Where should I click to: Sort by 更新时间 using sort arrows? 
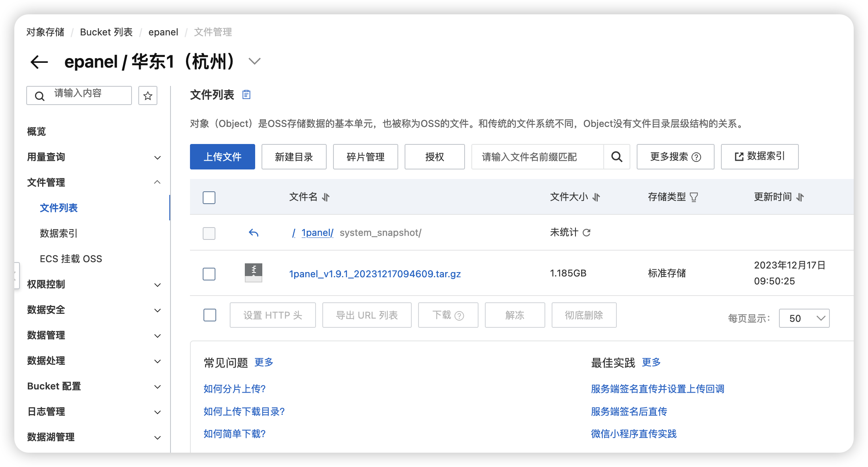pyautogui.click(x=800, y=197)
